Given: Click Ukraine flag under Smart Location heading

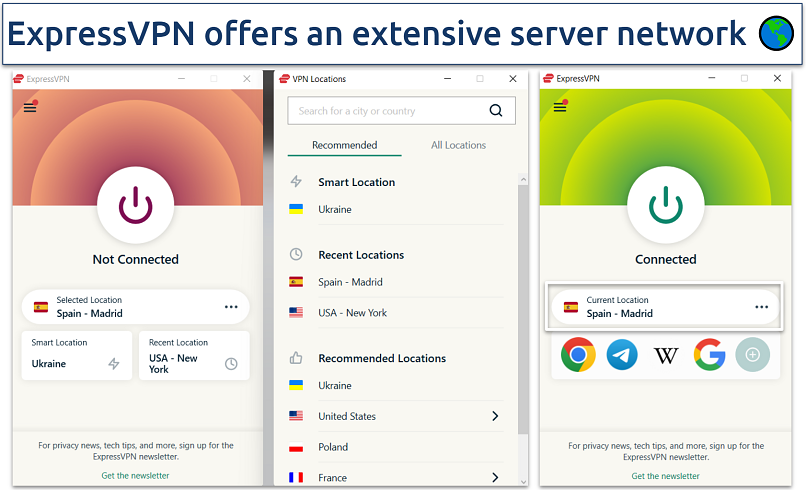Looking at the screenshot, I should 296,209.
